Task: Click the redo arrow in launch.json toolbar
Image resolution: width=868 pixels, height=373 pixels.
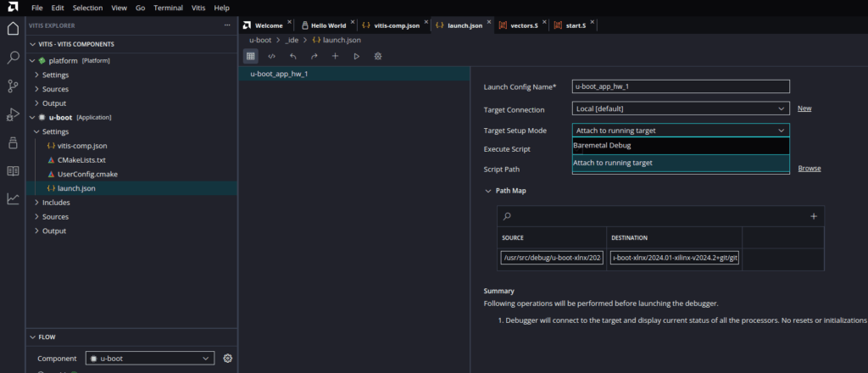Action: (314, 56)
